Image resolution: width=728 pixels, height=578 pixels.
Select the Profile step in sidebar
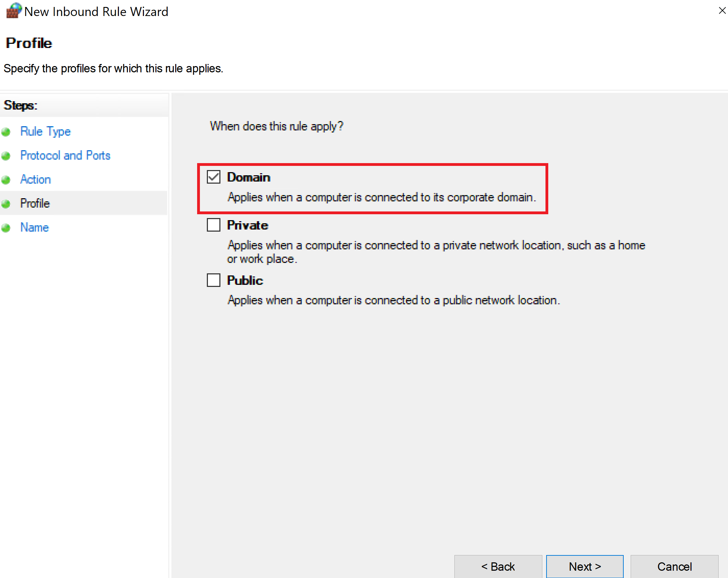click(35, 203)
